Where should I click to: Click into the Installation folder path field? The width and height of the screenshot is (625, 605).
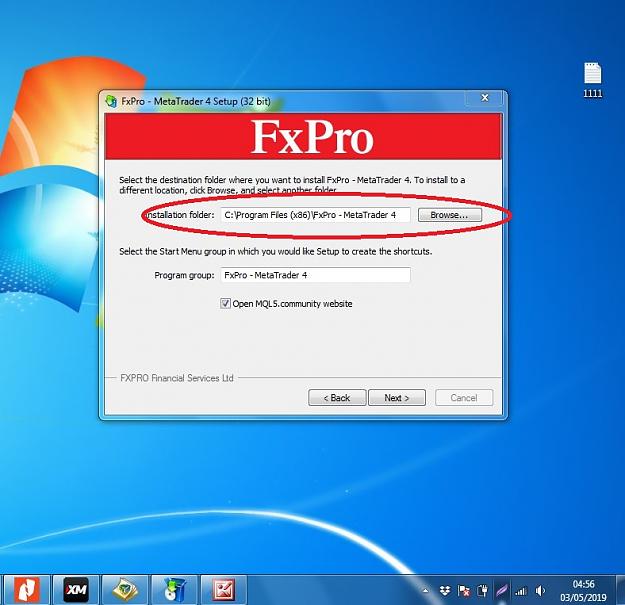click(x=315, y=215)
